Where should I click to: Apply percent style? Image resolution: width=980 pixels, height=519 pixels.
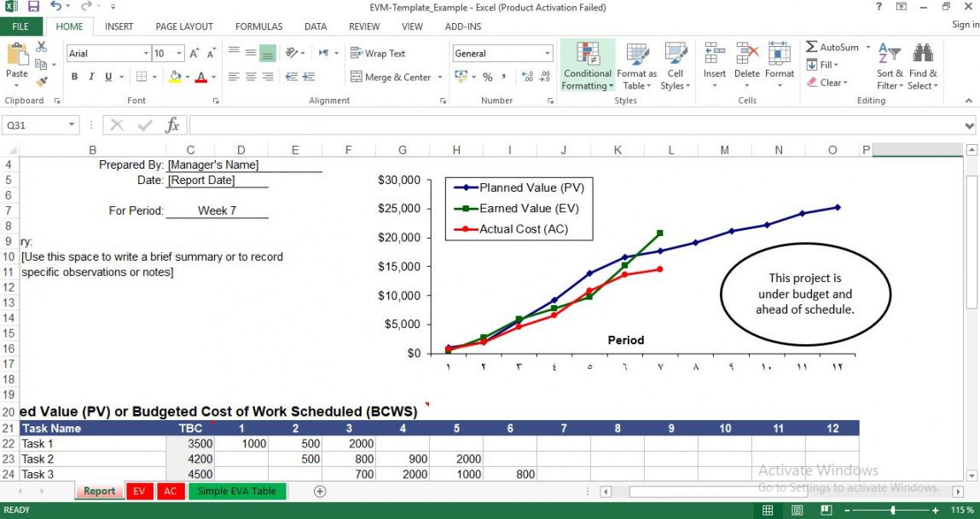(x=488, y=77)
